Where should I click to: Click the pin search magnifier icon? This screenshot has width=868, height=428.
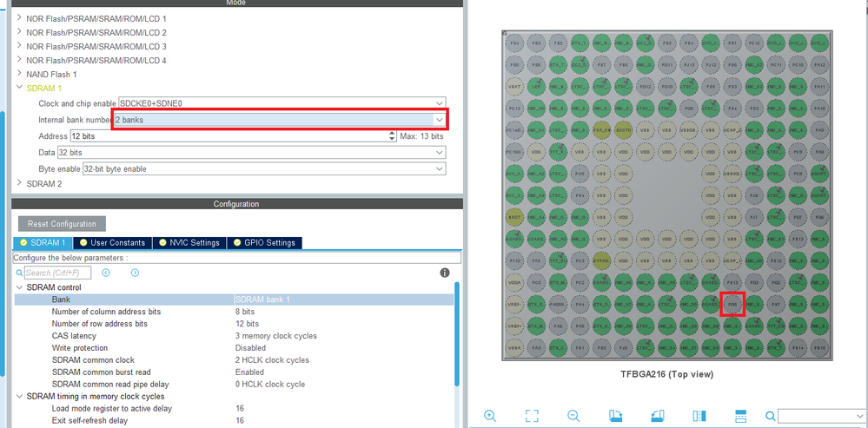pyautogui.click(x=771, y=416)
